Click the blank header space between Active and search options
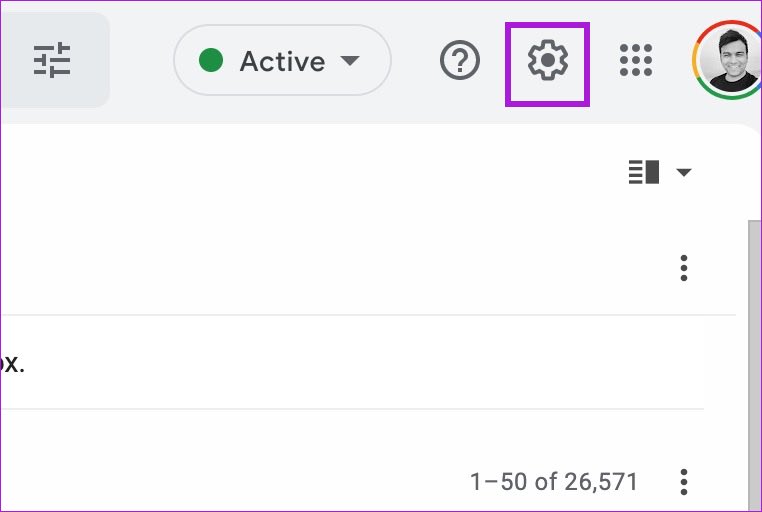The image size is (762, 512). (x=141, y=62)
